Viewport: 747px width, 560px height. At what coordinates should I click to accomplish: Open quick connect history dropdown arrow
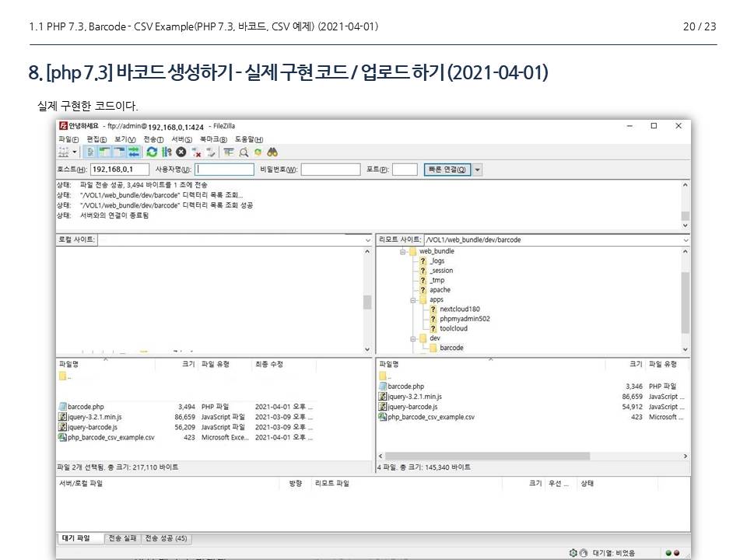(477, 170)
